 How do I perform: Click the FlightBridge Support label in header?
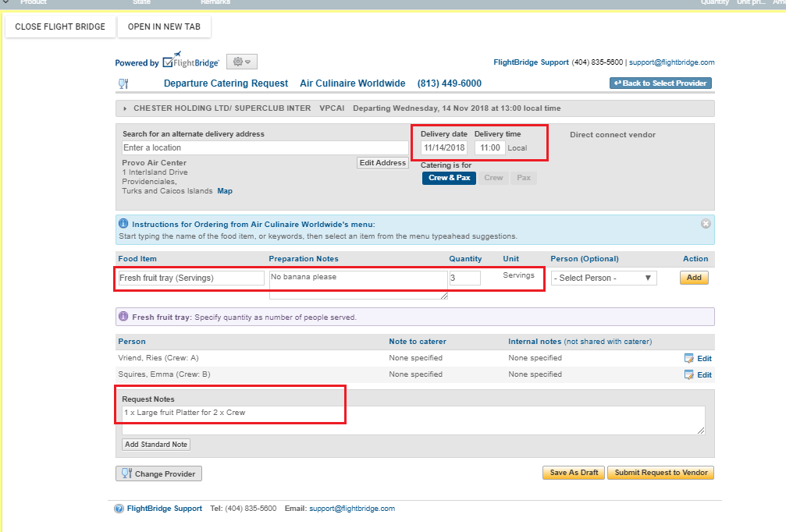pyautogui.click(x=532, y=62)
